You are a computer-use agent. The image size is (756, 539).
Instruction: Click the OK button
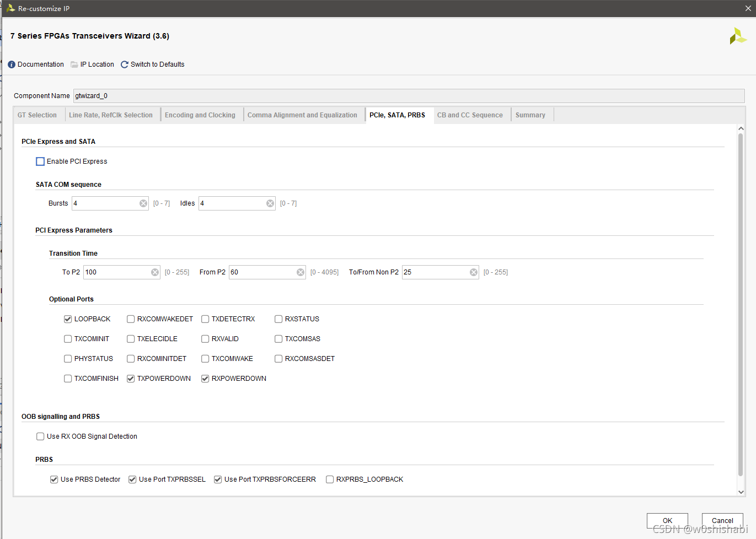(x=667, y=520)
